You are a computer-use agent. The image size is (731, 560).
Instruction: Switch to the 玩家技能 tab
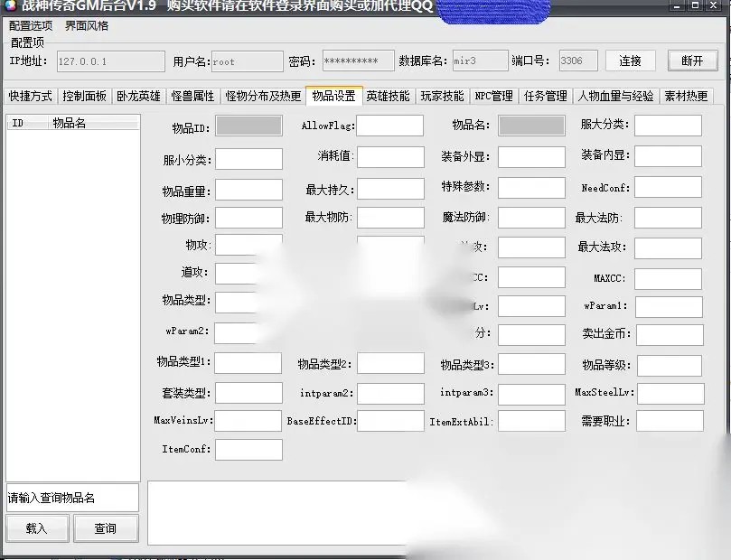442,96
